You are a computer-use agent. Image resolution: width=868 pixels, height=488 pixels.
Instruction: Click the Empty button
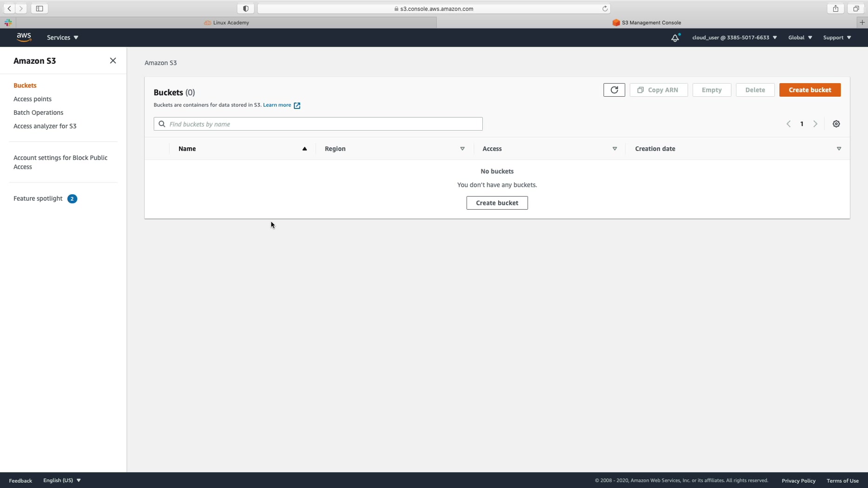712,90
